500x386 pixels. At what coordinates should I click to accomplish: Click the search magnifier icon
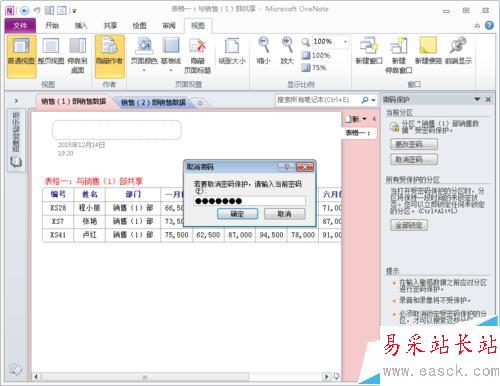[x=365, y=100]
